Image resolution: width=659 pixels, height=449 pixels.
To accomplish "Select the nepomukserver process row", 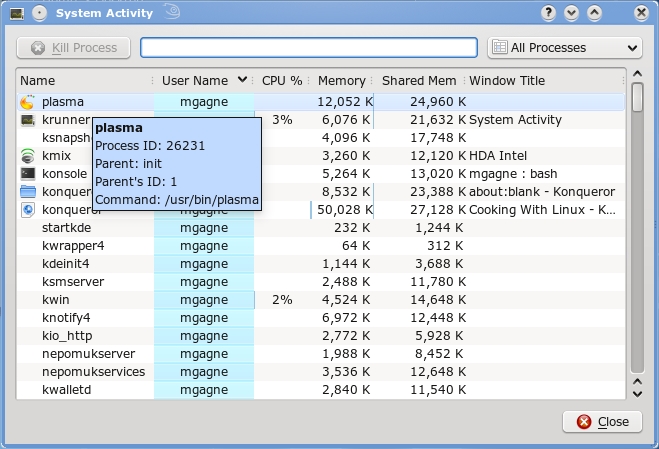I will (x=300, y=354).
